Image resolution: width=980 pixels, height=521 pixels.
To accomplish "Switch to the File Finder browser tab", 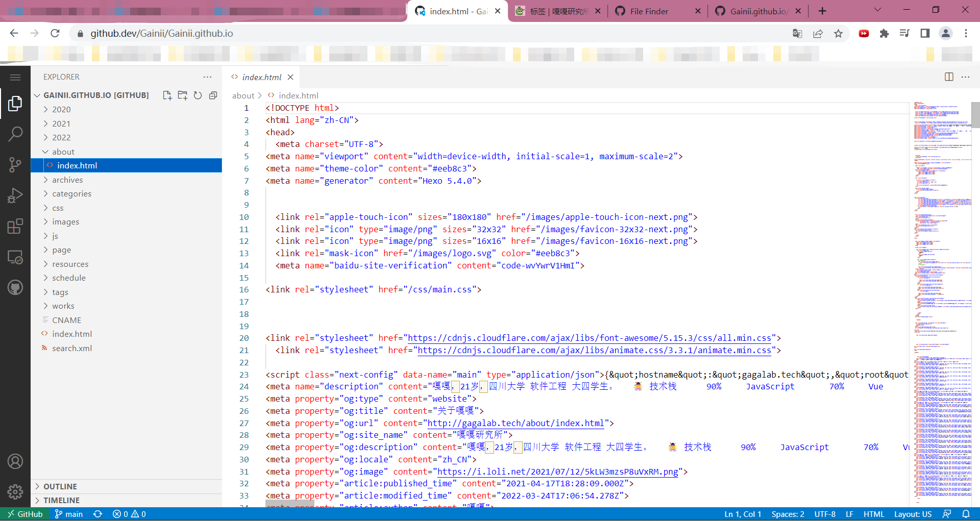I will coord(657,11).
